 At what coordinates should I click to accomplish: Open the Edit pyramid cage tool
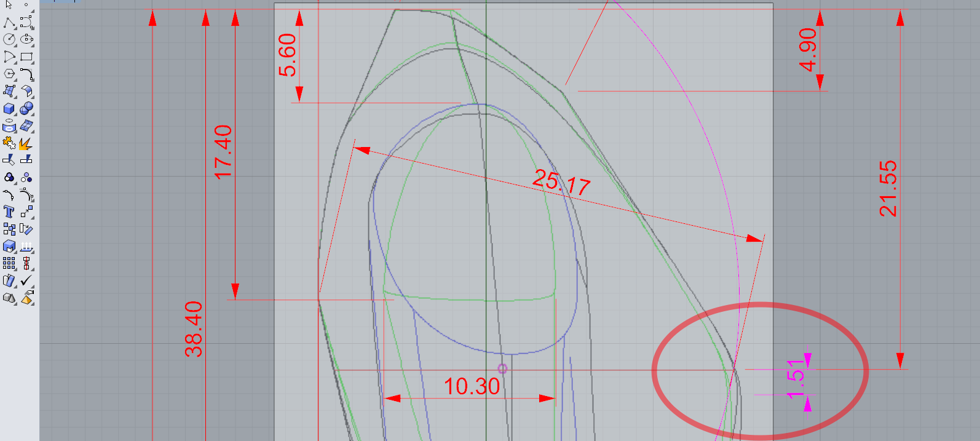[x=26, y=298]
